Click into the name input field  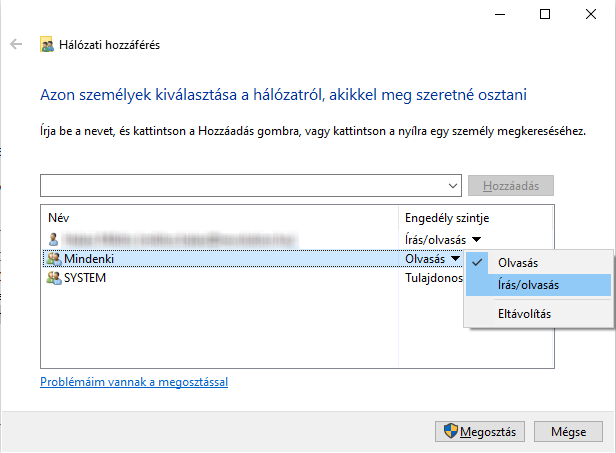244,185
